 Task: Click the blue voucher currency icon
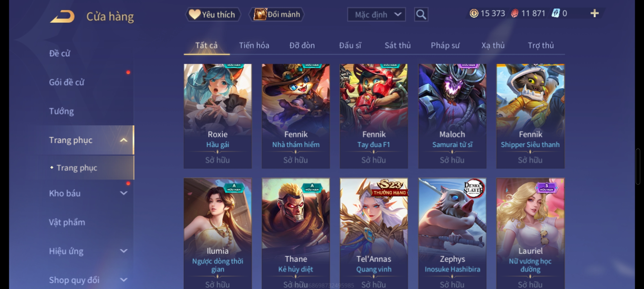[x=555, y=13]
